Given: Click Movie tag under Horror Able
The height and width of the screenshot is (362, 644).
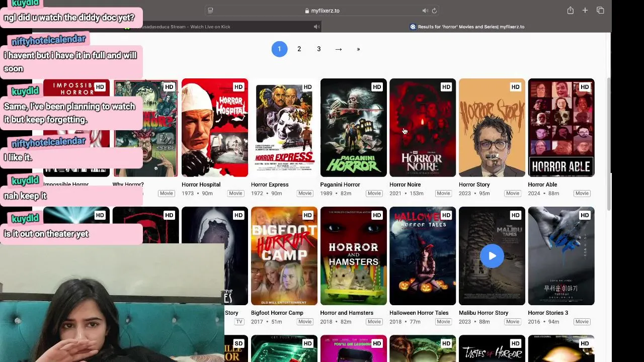Looking at the screenshot, I should pyautogui.click(x=582, y=193).
